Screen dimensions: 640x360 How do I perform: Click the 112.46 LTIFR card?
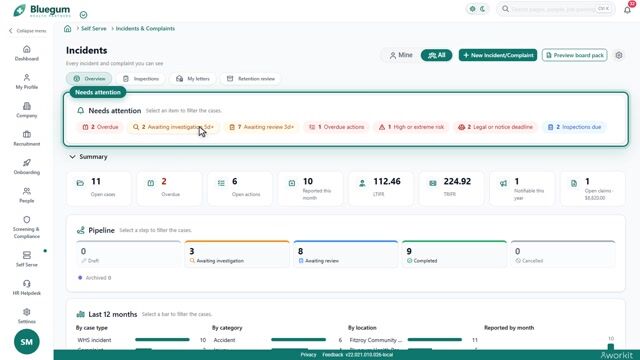(381, 188)
